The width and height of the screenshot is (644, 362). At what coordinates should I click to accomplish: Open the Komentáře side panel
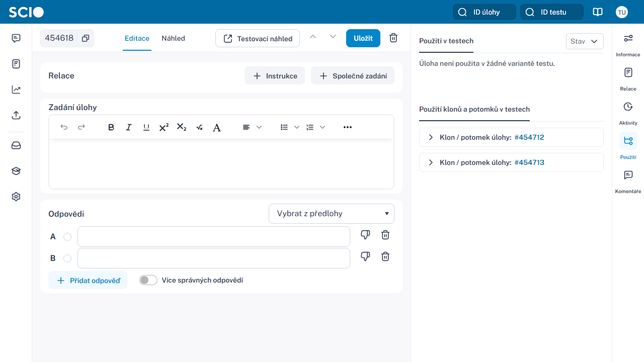tap(628, 182)
